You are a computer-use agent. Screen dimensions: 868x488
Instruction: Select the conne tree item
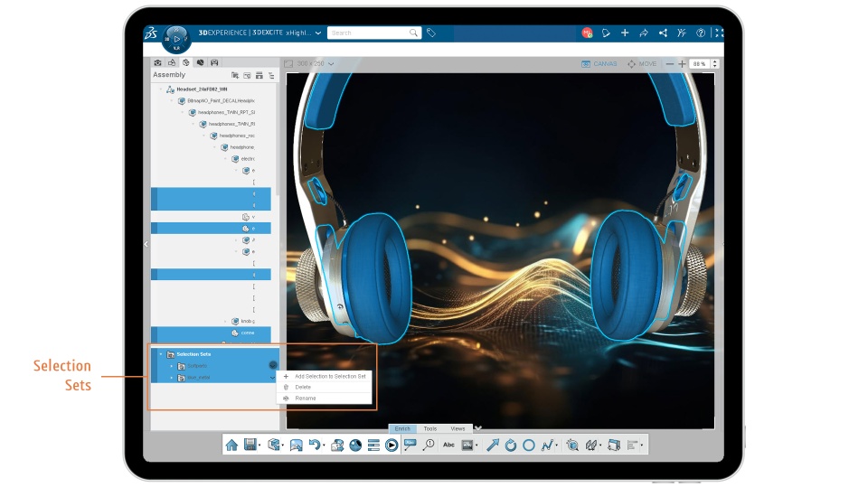pos(248,333)
